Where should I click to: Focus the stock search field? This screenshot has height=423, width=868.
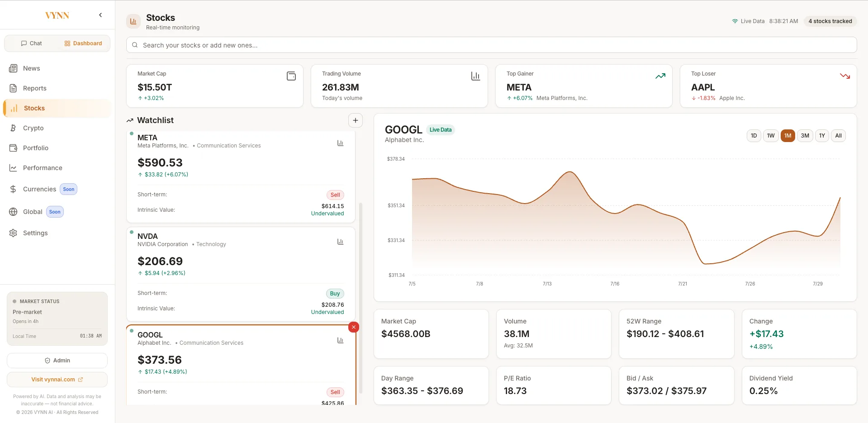coord(491,45)
